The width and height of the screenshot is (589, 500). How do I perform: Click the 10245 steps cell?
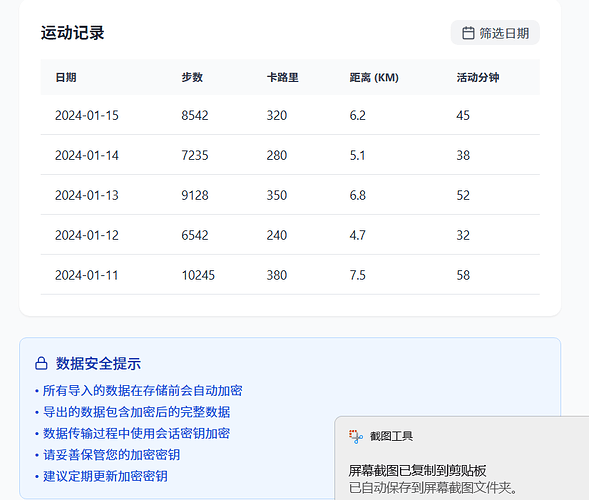[198, 275]
